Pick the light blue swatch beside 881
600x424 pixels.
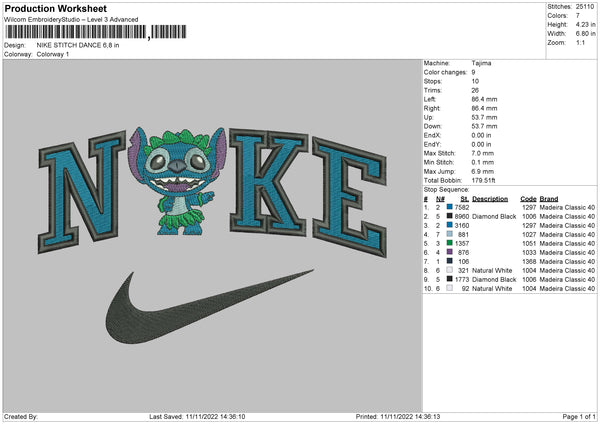[450, 234]
